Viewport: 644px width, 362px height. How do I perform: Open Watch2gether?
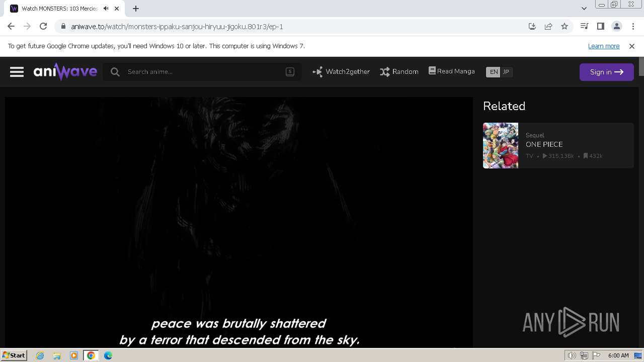pos(341,72)
